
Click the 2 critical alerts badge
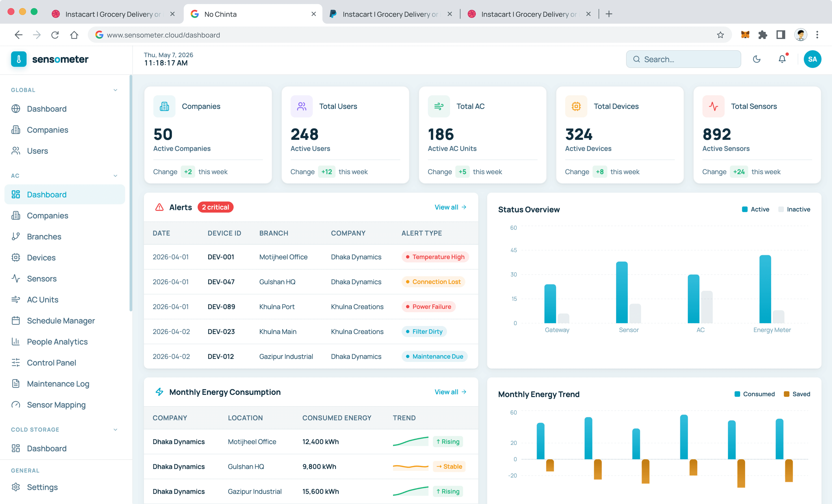pyautogui.click(x=215, y=207)
